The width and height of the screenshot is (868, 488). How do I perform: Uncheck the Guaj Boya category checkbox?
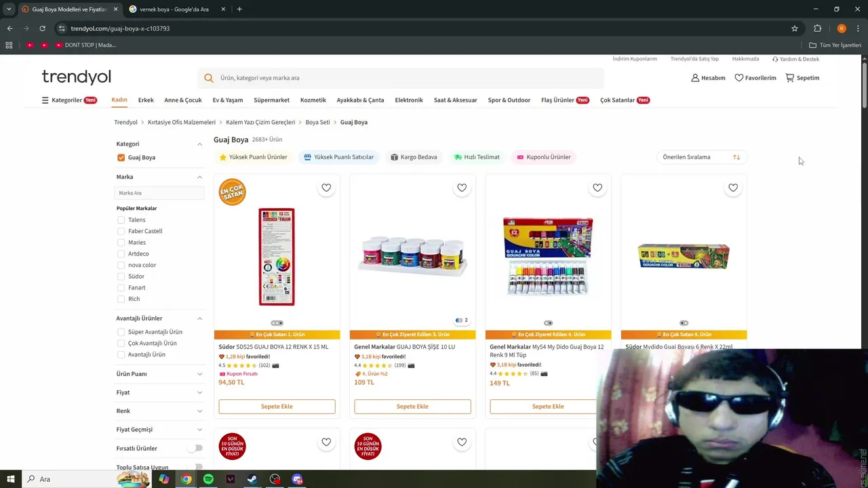pos(121,157)
